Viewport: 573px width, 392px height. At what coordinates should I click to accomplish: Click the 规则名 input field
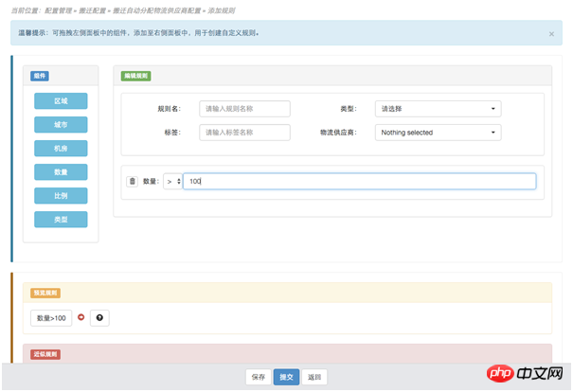pyautogui.click(x=244, y=109)
